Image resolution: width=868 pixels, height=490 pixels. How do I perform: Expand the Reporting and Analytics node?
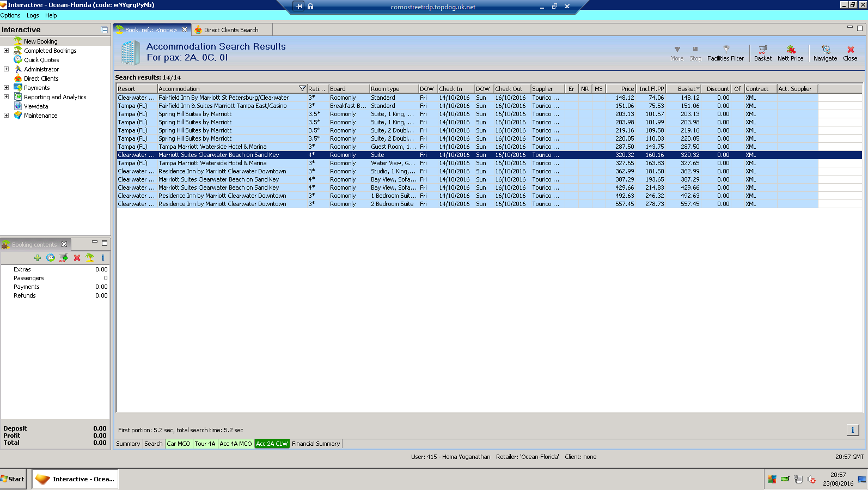(6, 97)
